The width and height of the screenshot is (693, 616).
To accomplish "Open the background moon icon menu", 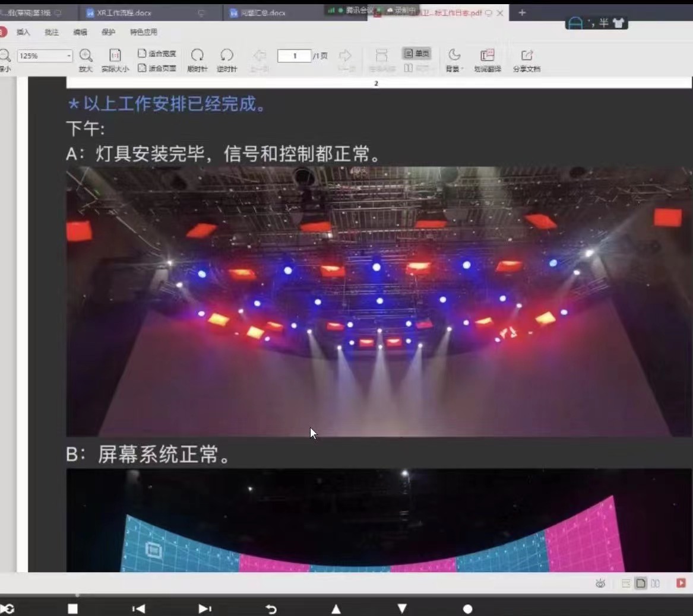I will [x=454, y=55].
